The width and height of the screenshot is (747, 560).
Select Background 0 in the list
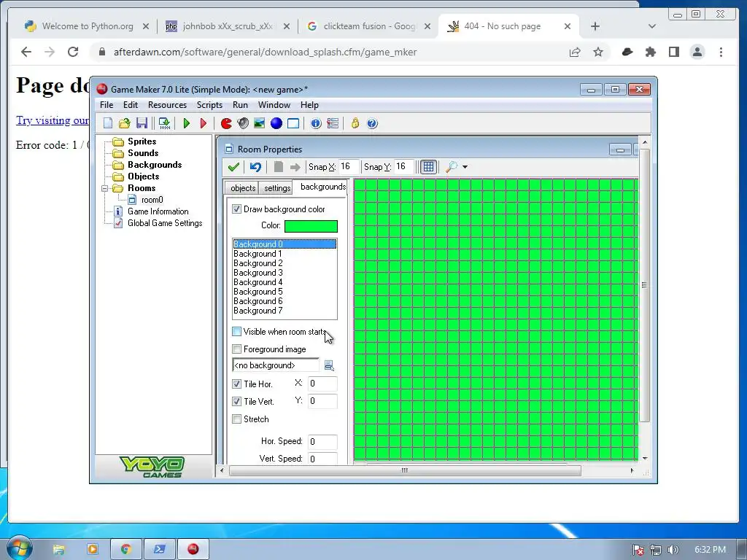pos(285,244)
